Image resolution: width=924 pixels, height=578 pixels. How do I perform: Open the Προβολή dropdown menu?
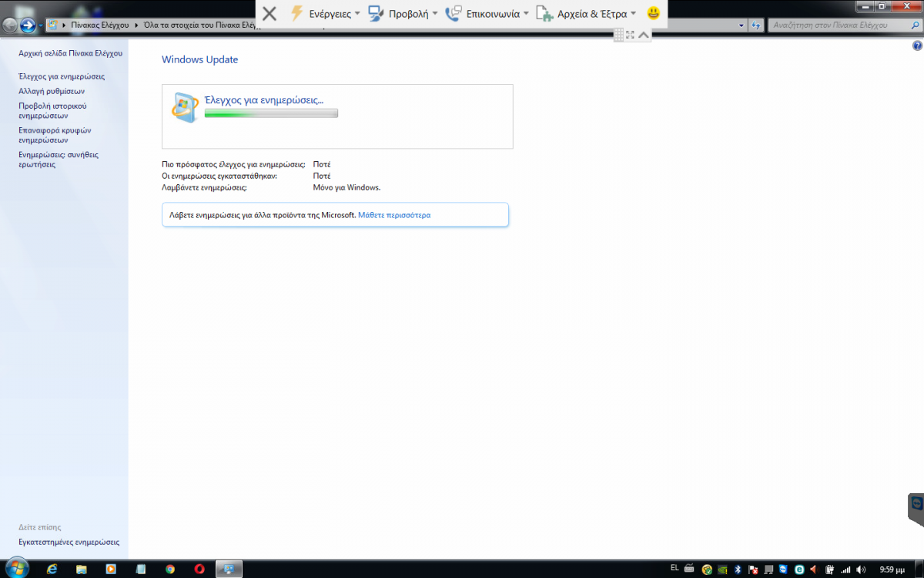(403, 13)
